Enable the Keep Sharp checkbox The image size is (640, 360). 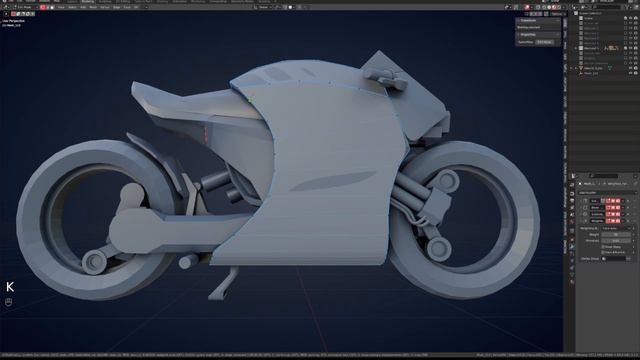(x=603, y=247)
